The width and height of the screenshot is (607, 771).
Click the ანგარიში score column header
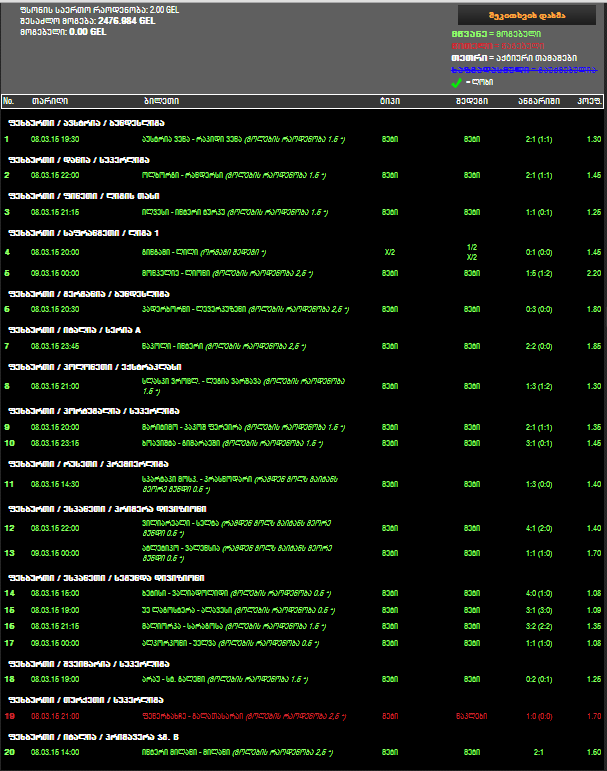(x=531, y=101)
